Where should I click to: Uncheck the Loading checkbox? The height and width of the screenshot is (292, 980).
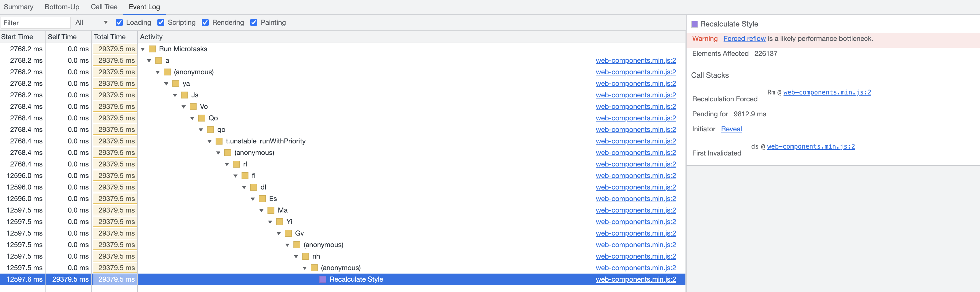pyautogui.click(x=119, y=22)
